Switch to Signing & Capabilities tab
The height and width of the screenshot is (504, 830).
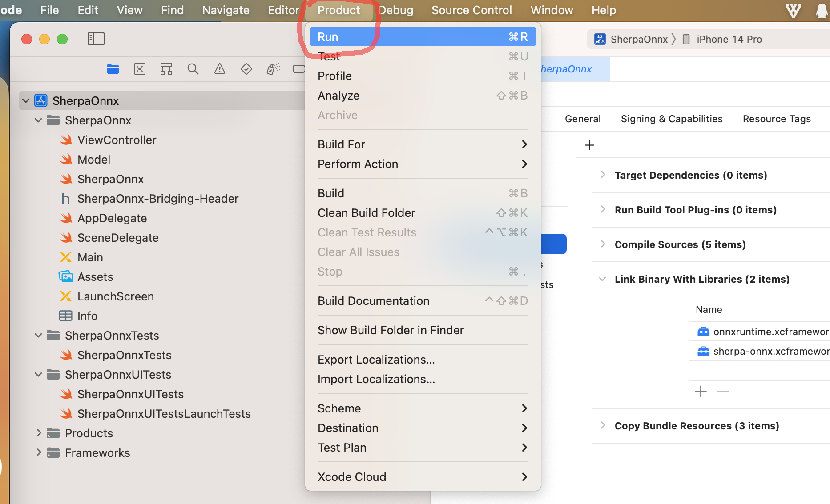coord(672,119)
